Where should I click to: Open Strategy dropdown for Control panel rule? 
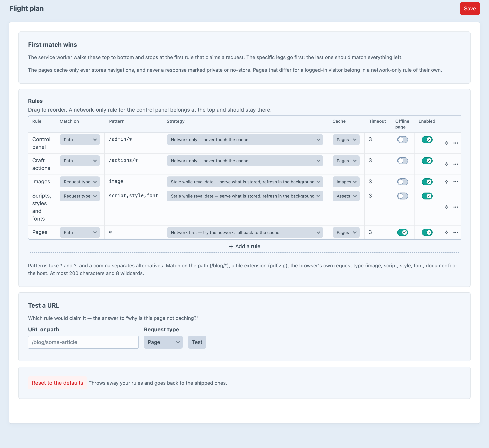coord(245,140)
